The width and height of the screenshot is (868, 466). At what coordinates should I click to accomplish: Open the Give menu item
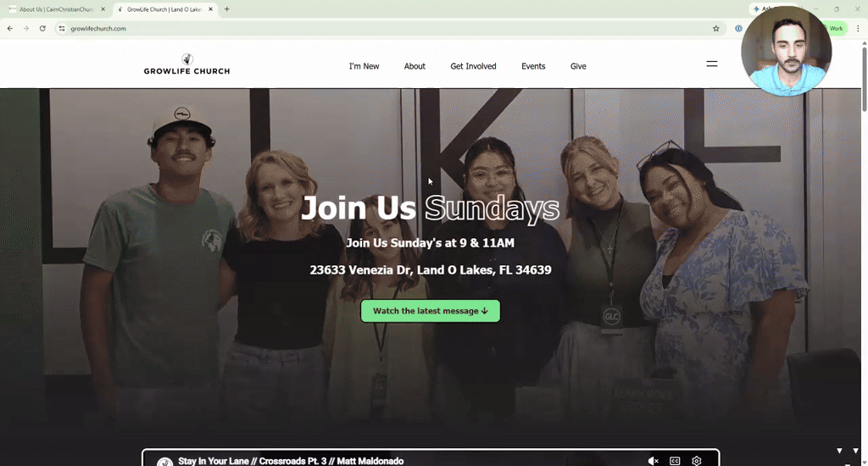[x=578, y=66]
